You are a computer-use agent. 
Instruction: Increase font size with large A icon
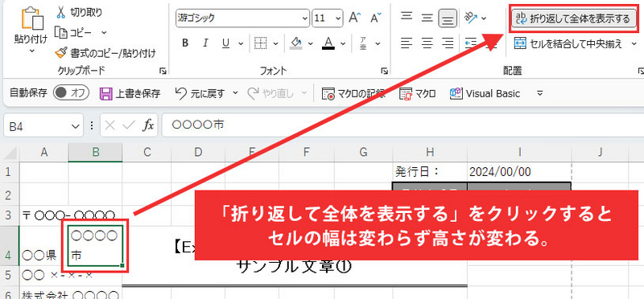(x=354, y=18)
